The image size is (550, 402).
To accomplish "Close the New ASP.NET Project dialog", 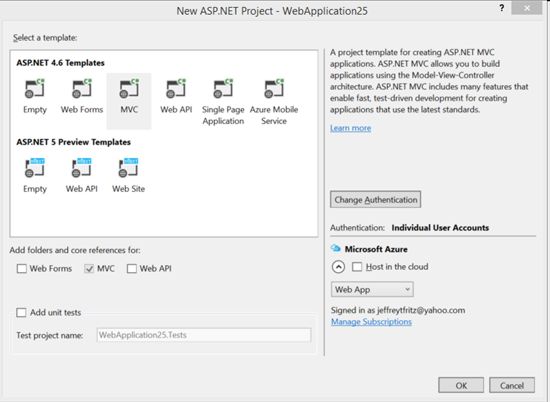I will pos(526,8).
